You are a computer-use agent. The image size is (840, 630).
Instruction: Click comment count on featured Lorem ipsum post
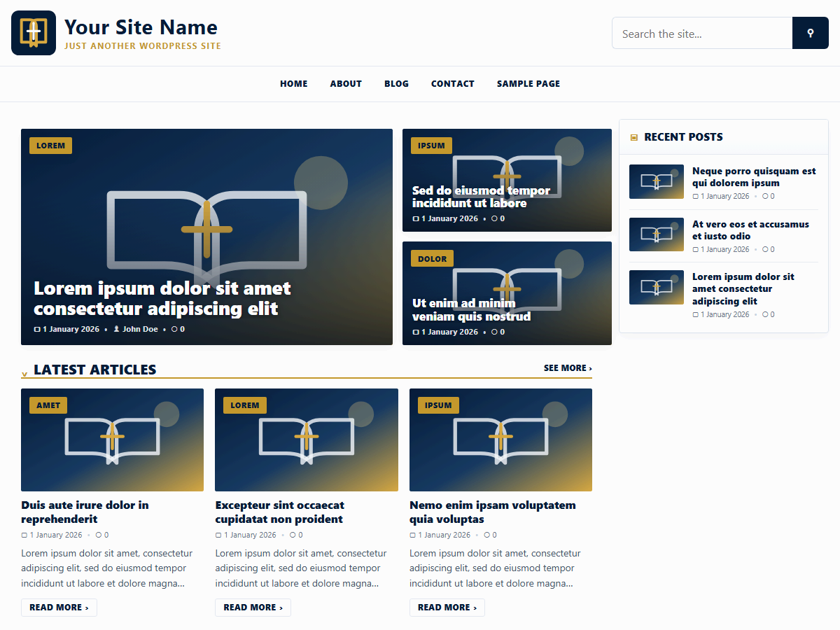[x=178, y=329]
